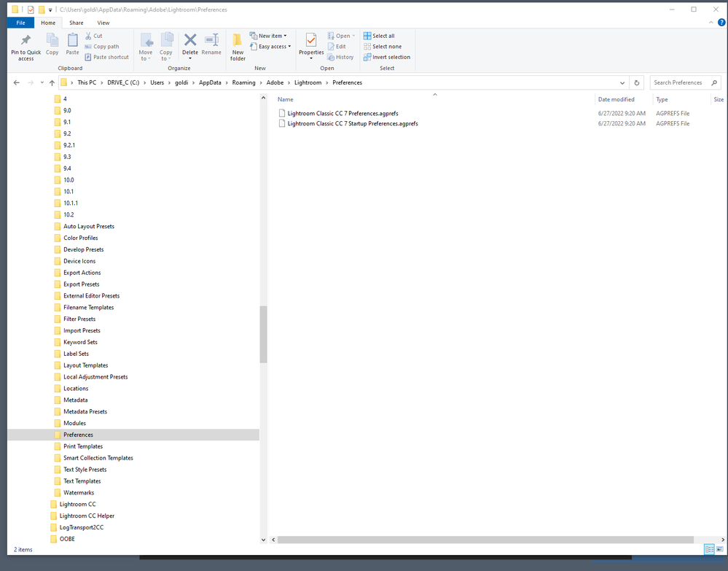The image size is (728, 571).
Task: Switch to the Share ribbon tab
Action: [x=77, y=23]
